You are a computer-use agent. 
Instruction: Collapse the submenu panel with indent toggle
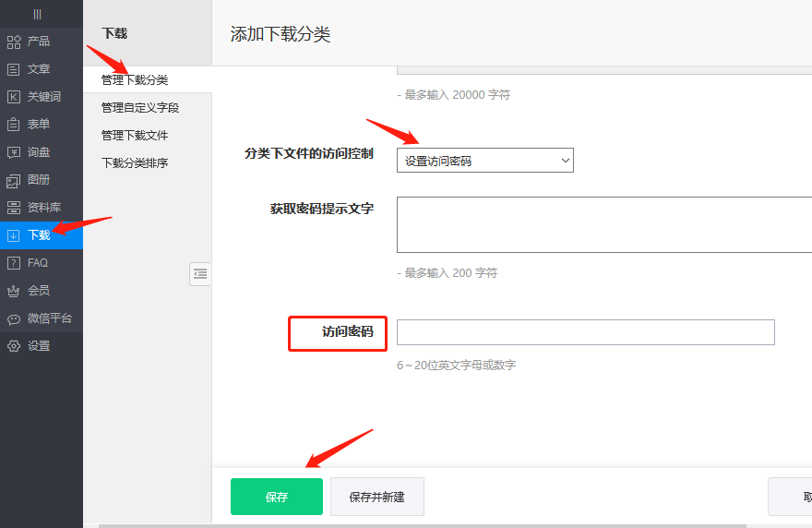pos(200,274)
